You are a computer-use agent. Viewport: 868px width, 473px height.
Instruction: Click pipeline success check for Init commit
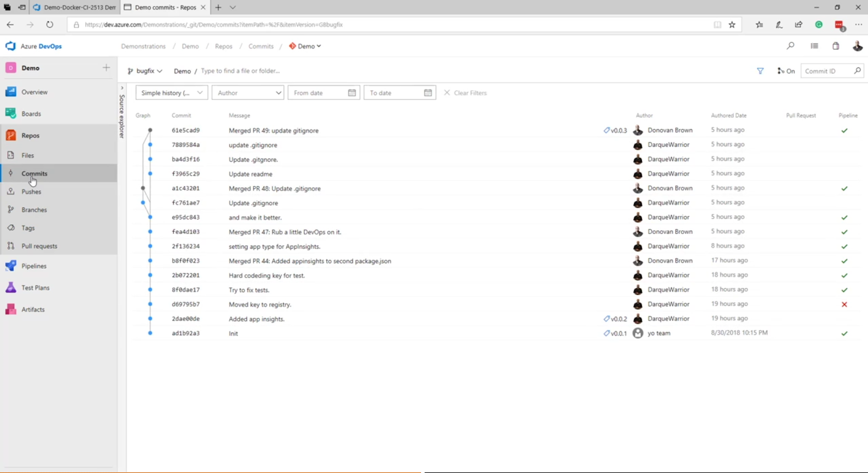click(x=844, y=333)
